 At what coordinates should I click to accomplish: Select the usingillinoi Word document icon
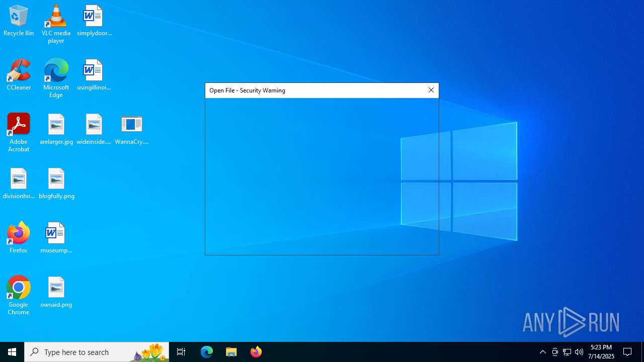tap(94, 75)
